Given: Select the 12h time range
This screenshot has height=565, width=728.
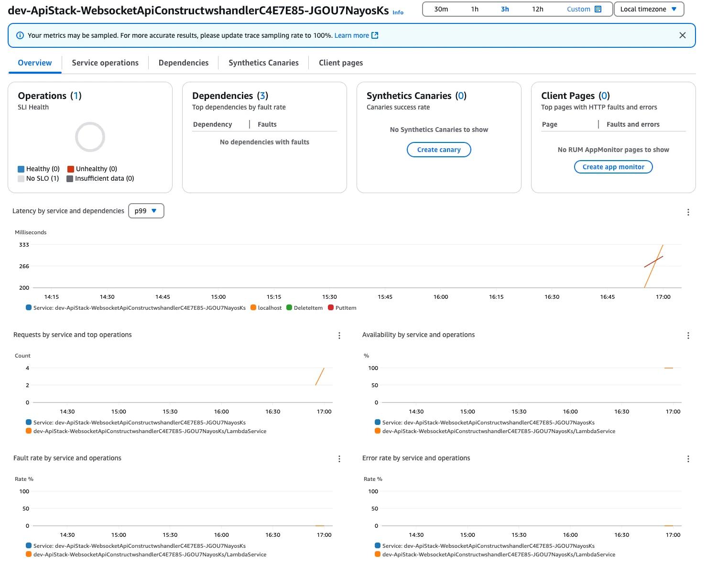Looking at the screenshot, I should pyautogui.click(x=537, y=9).
